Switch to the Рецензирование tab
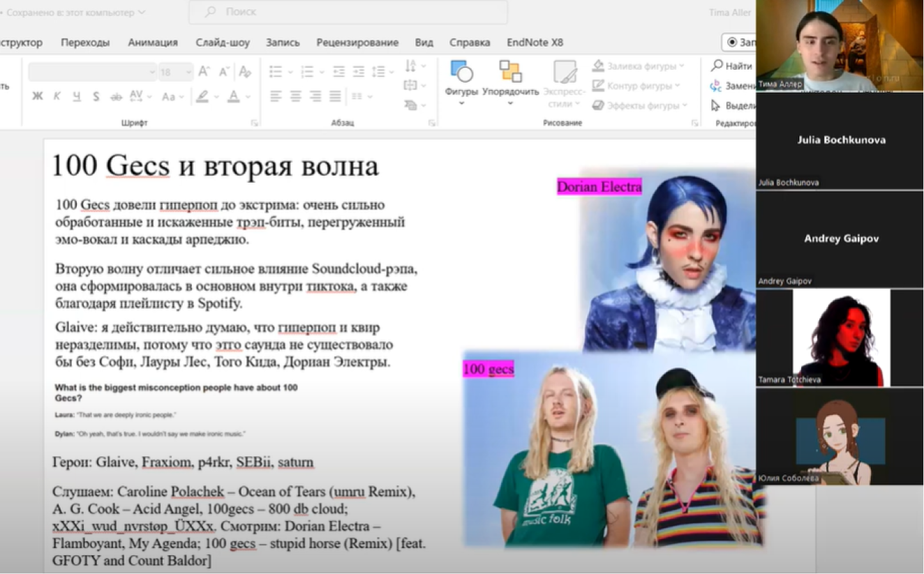Viewport: 924px width, 574px height. 357,43
